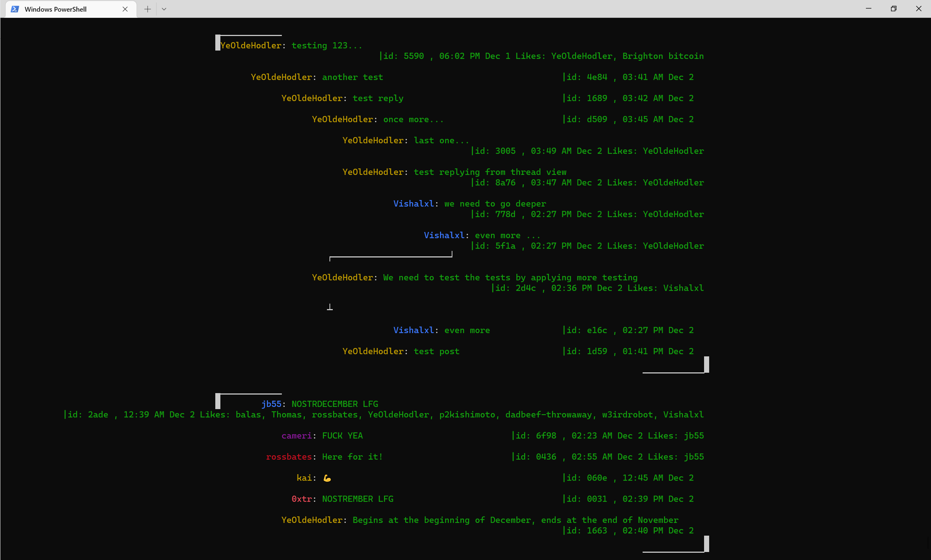Viewport: 931px width, 560px height.
Task: Minimize the terminal window
Action: click(868, 9)
